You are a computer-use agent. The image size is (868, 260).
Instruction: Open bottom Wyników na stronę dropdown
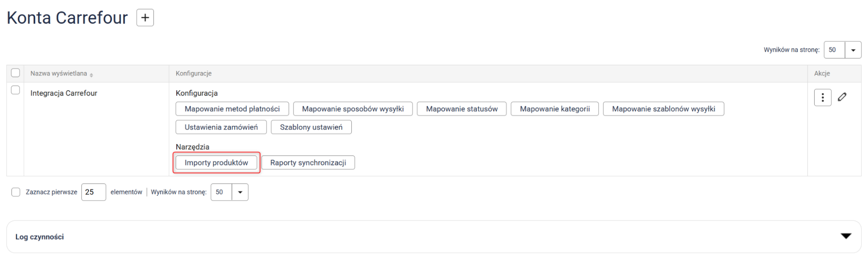point(240,192)
